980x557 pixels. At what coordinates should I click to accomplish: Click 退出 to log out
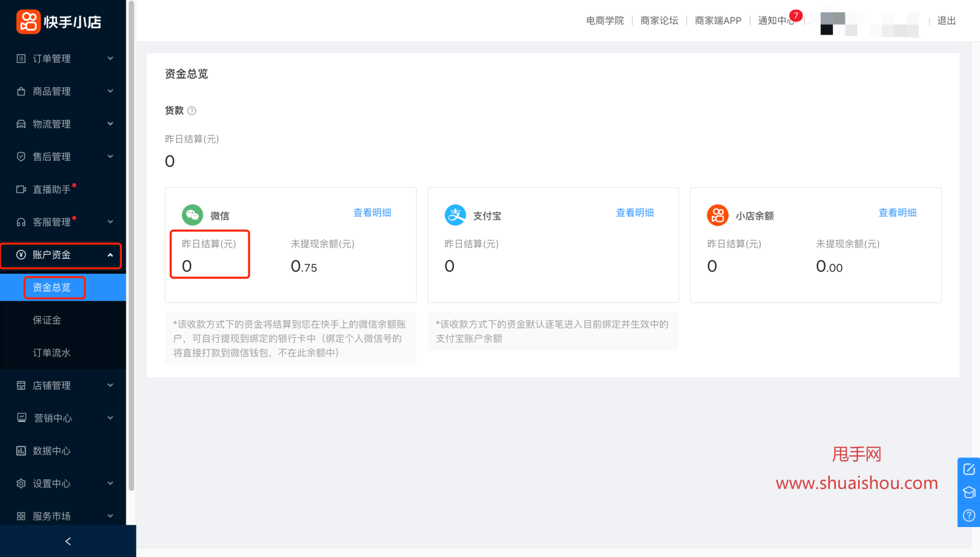946,21
